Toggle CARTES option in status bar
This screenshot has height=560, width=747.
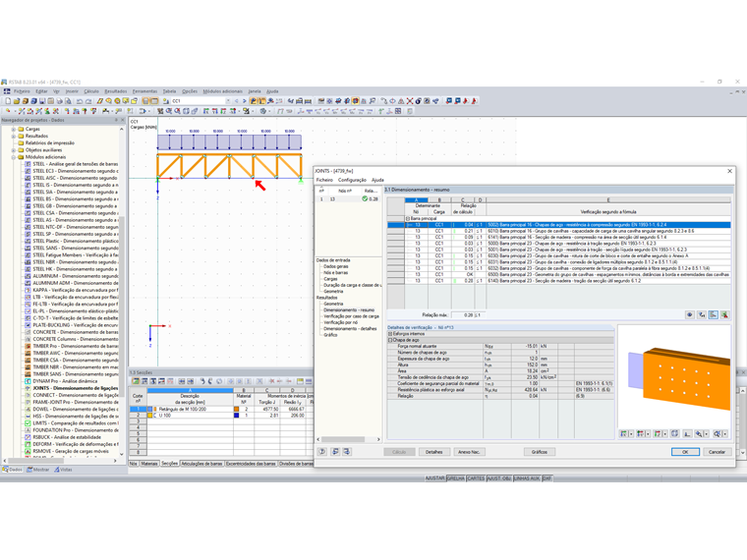point(476,478)
